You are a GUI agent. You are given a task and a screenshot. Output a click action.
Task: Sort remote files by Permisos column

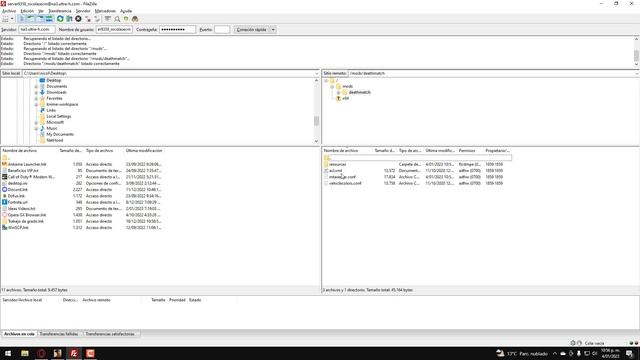coord(467,151)
